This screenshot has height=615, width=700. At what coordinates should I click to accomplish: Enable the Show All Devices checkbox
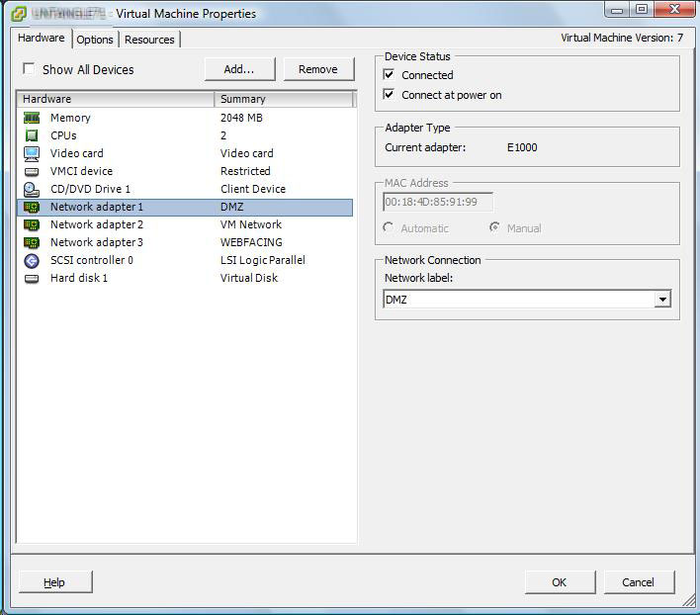point(29,69)
